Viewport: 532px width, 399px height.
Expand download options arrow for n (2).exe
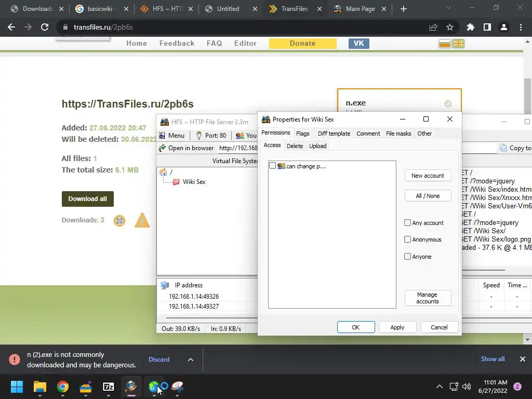click(x=191, y=360)
